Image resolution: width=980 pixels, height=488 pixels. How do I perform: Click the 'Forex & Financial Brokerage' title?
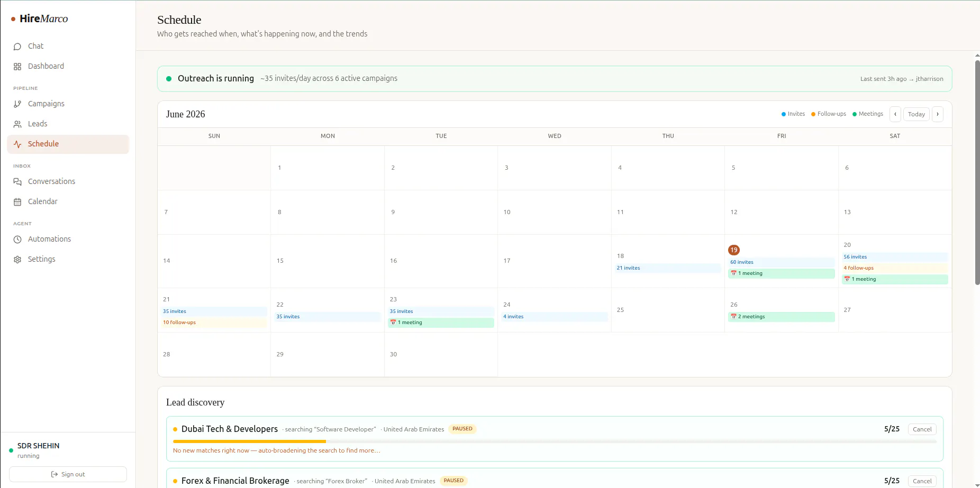pyautogui.click(x=235, y=481)
